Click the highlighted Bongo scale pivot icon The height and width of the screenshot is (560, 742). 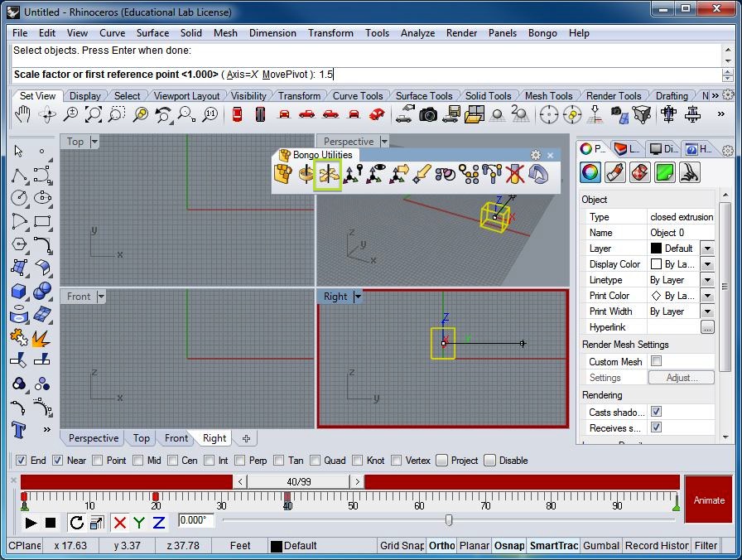pyautogui.click(x=327, y=175)
